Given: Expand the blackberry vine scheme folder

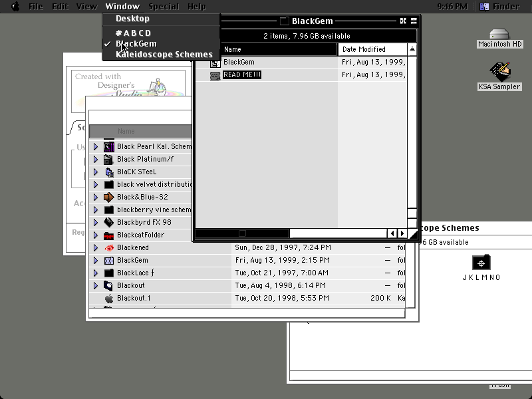Looking at the screenshot, I should [96, 209].
